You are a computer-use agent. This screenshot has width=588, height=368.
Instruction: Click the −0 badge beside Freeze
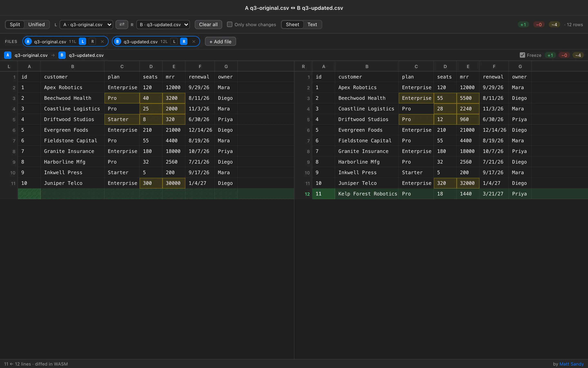pyautogui.click(x=564, y=55)
